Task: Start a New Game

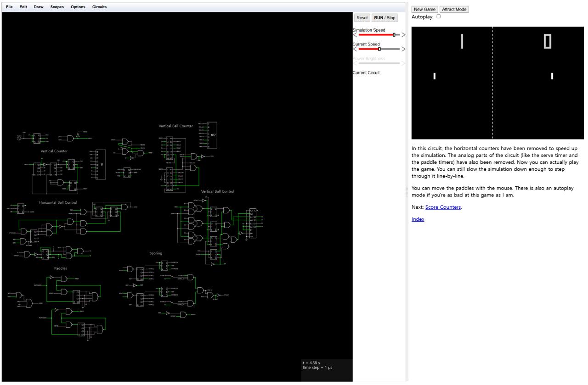Action: [x=425, y=9]
